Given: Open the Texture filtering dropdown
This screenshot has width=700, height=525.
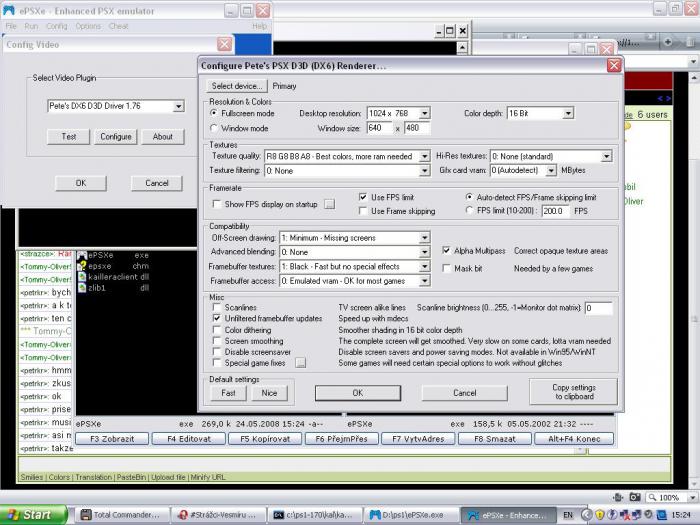Looking at the screenshot, I should (425, 171).
